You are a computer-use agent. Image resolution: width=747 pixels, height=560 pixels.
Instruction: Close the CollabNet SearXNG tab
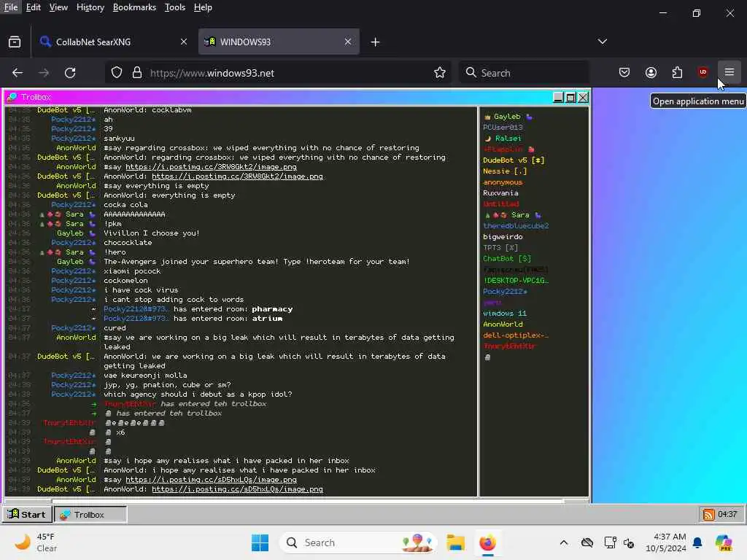coord(184,42)
